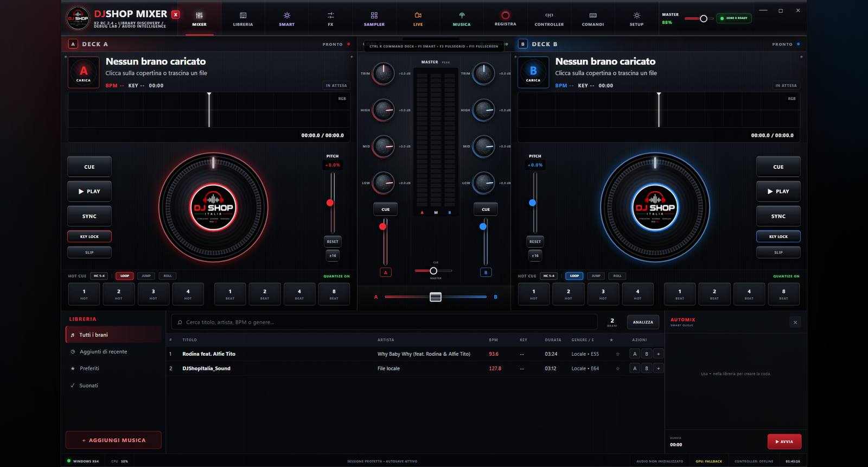Add DJShopItalia_Sound to queue with plus
868x467 pixels.
[659, 368]
